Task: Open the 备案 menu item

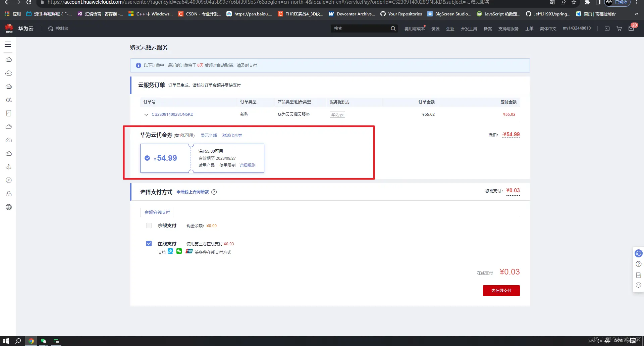Action: click(488, 29)
